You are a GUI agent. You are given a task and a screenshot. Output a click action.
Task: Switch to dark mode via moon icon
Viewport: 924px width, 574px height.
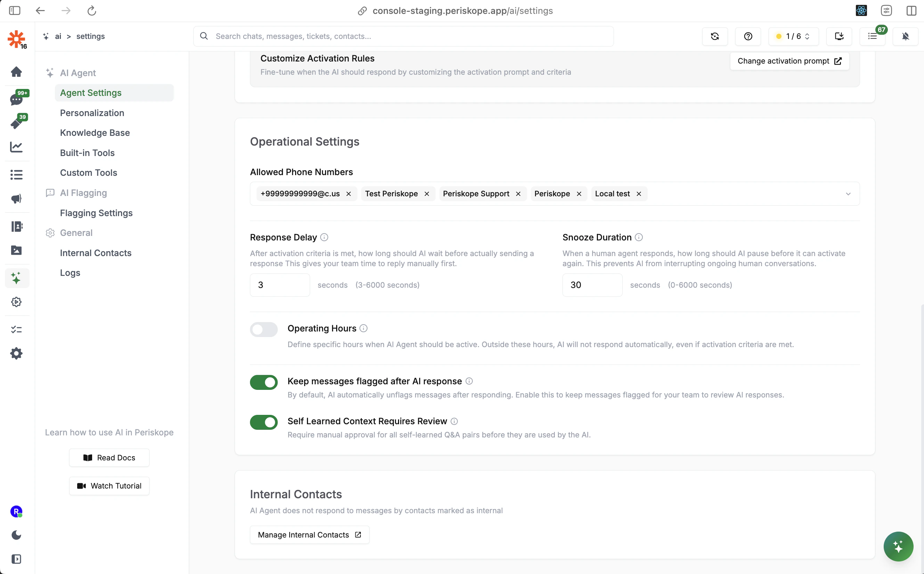(x=17, y=535)
